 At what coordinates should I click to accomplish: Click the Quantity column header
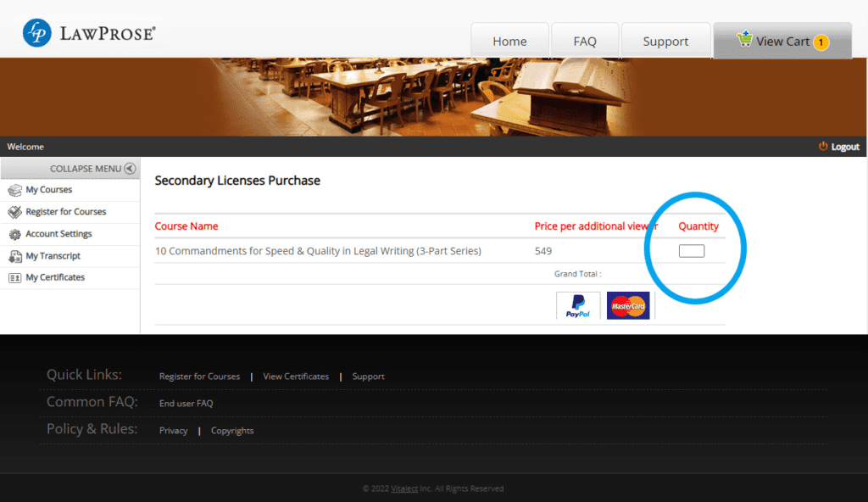click(x=698, y=226)
